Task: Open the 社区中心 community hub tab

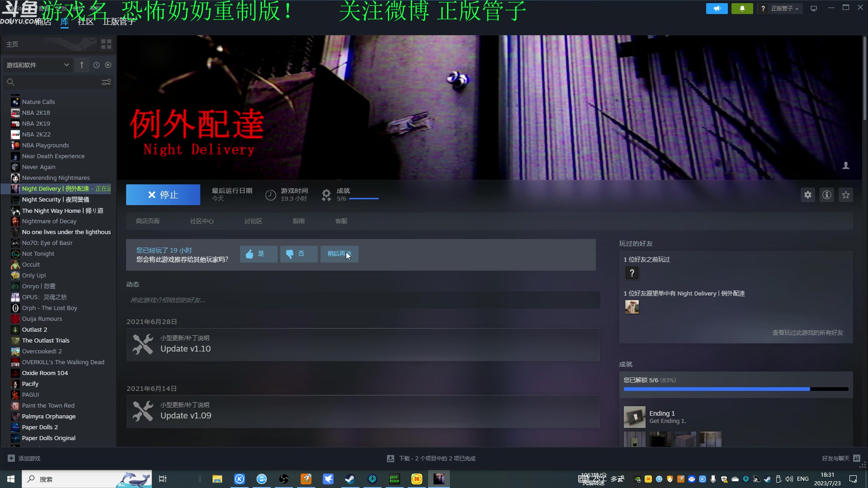Action: pos(202,221)
